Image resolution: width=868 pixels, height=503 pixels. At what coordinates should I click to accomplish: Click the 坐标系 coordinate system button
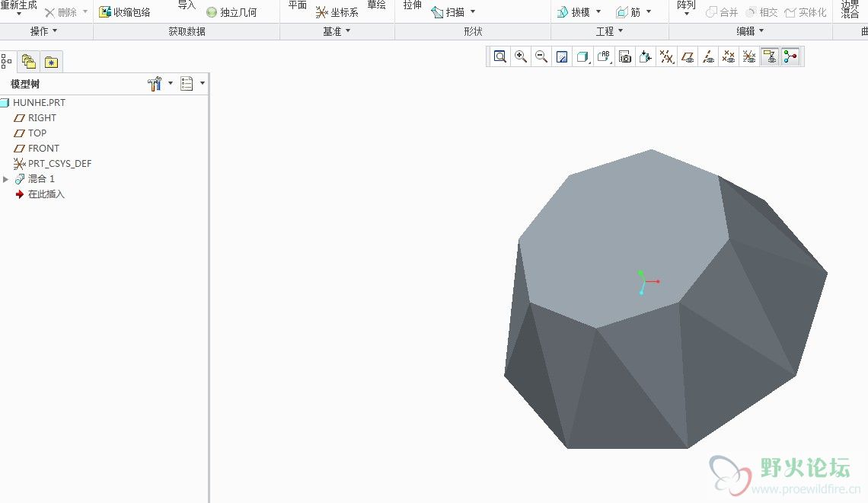tap(337, 12)
